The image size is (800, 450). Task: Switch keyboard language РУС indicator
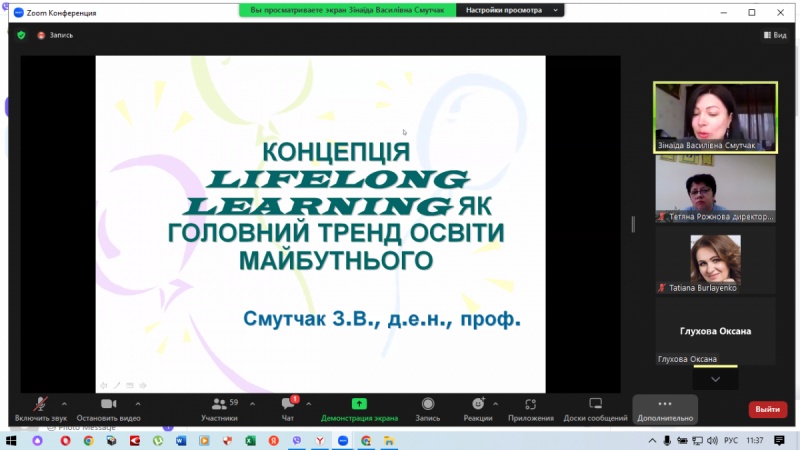pyautogui.click(x=731, y=440)
